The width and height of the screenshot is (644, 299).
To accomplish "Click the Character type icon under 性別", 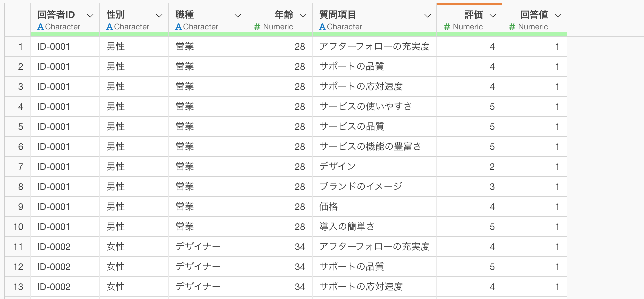I will (x=110, y=27).
